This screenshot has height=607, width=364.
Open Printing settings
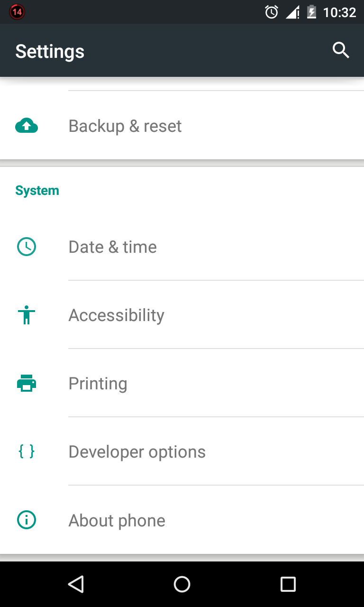click(x=182, y=383)
